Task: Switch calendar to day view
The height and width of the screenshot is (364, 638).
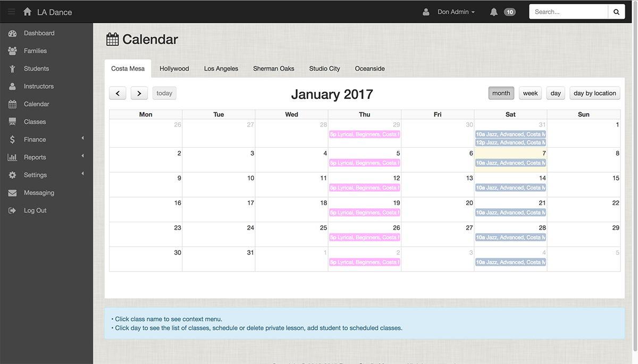Action: (556, 93)
